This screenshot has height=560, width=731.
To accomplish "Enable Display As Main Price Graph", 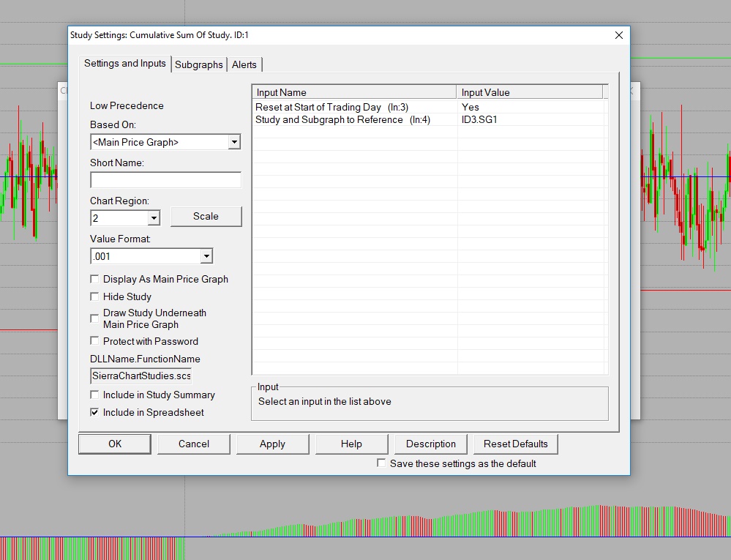I will coord(94,279).
